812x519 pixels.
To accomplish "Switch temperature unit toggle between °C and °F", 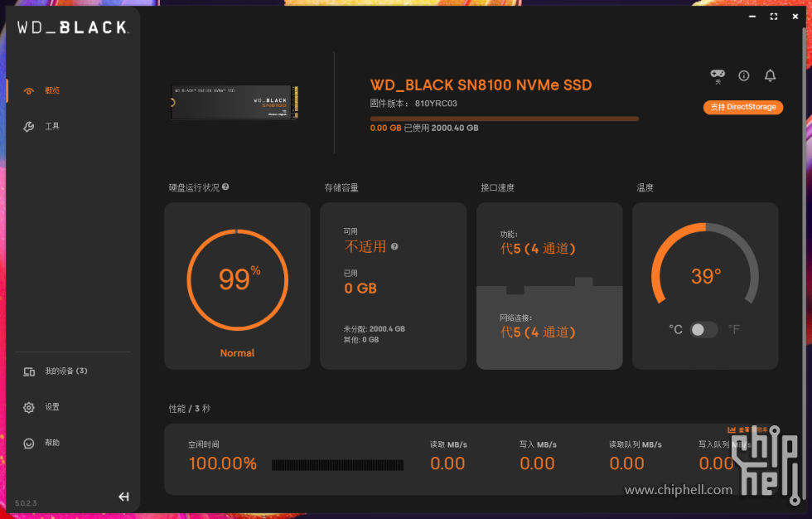I will (x=703, y=329).
